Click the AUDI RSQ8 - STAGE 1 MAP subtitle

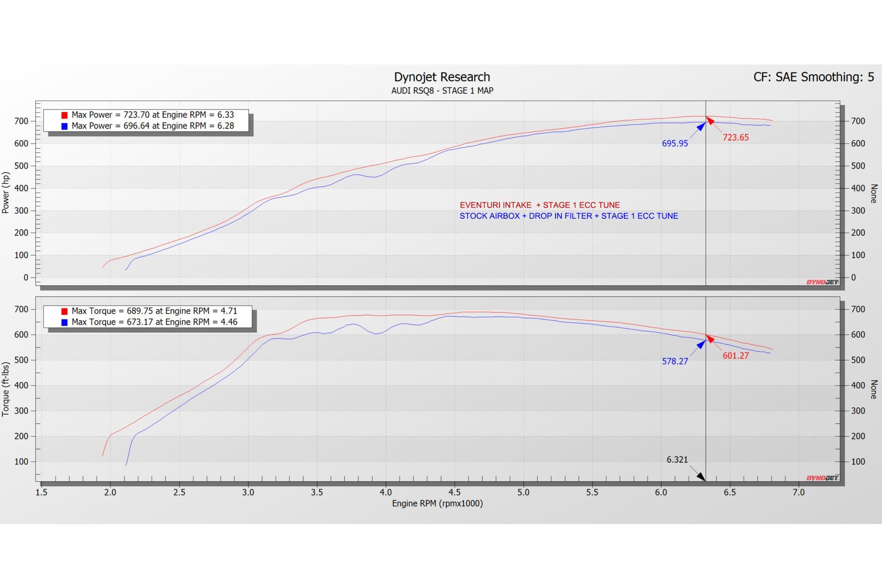pyautogui.click(x=442, y=91)
